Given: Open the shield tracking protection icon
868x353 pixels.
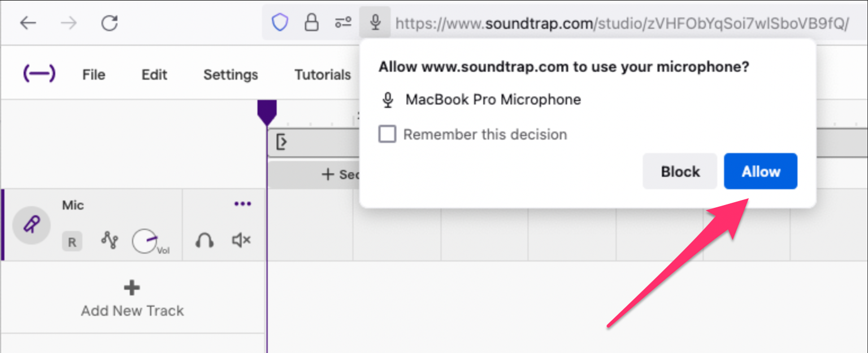Looking at the screenshot, I should (x=280, y=23).
